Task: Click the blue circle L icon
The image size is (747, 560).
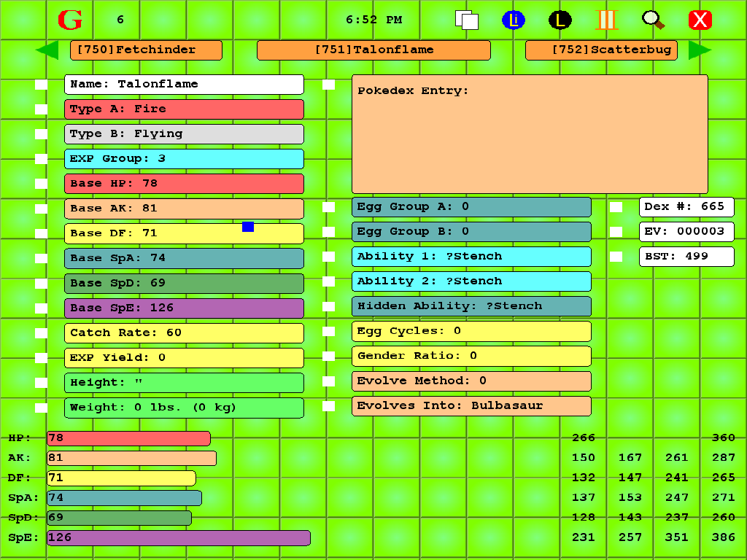Action: [x=514, y=20]
